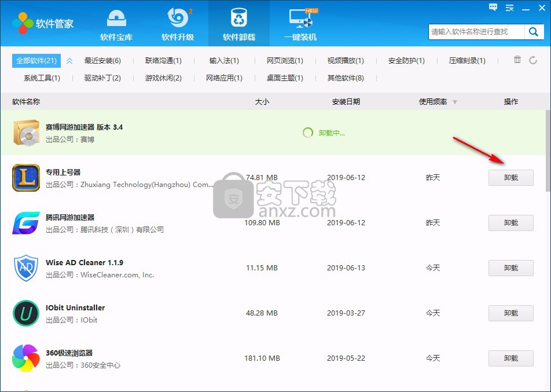The image size is (551, 392).
Task: Select the IObit Uninstaller name text
Action: click(x=75, y=307)
